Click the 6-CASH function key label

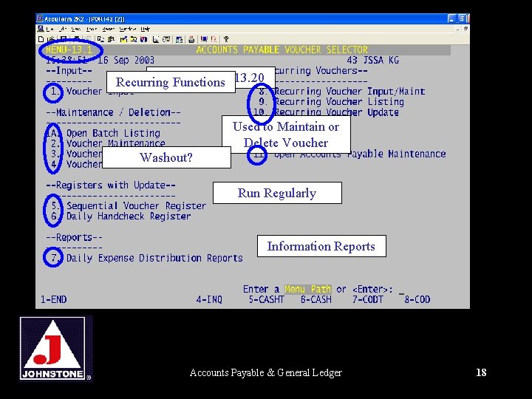(x=316, y=299)
